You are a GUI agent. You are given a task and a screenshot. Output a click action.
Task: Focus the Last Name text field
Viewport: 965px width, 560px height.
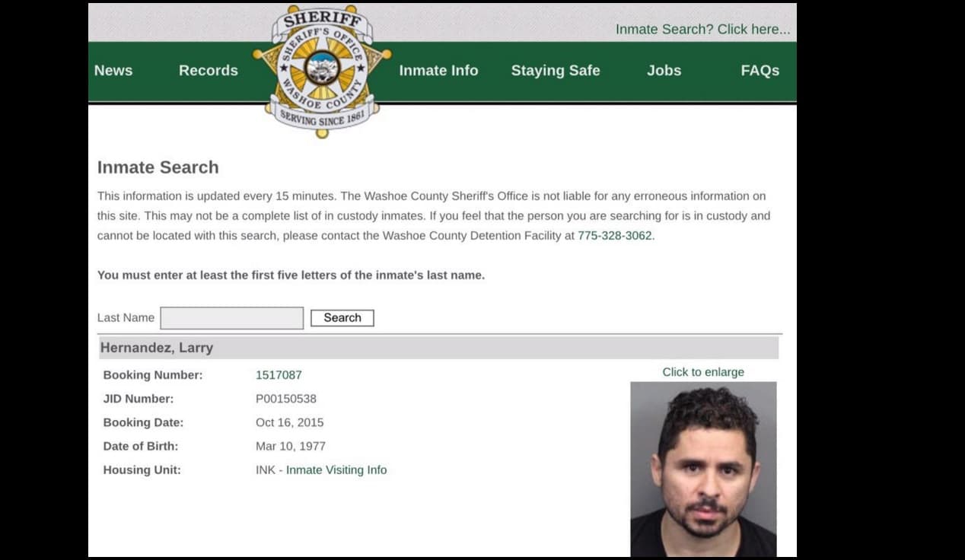pos(231,318)
